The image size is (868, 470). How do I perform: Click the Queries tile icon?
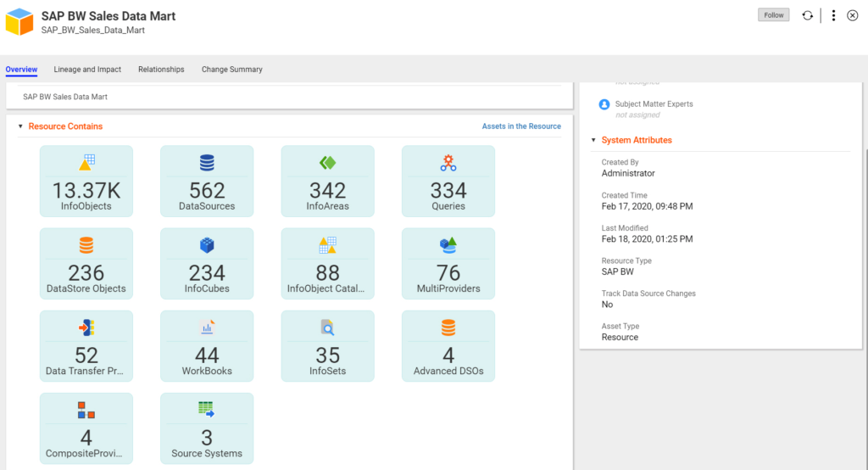(x=448, y=162)
